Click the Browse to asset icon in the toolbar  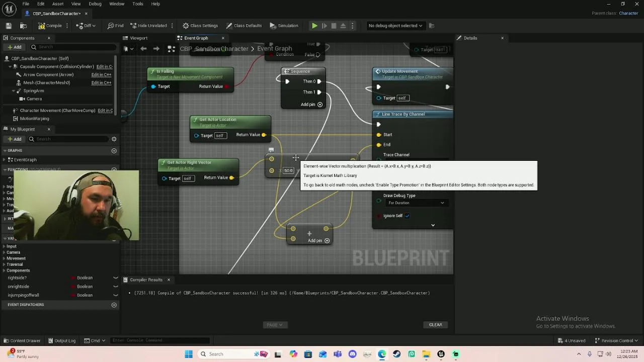pyautogui.click(x=23, y=26)
